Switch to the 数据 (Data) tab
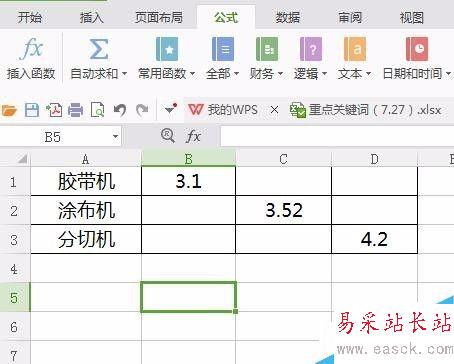Screen dimensions: 454x364 288,17
